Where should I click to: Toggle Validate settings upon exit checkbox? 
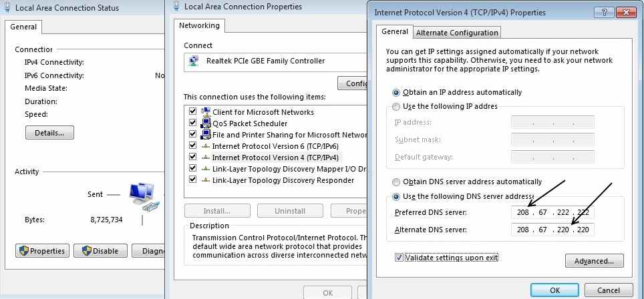tap(398, 257)
